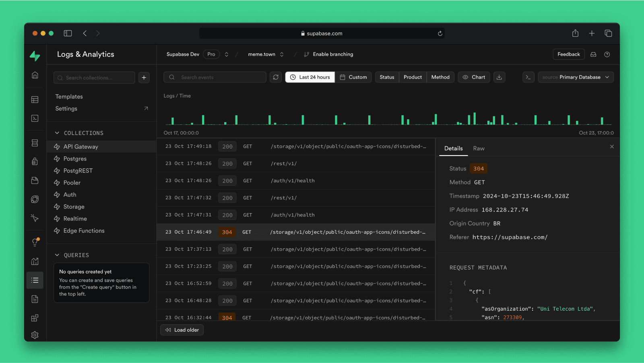
Task: Select the Database sidebar icon
Action: click(35, 143)
